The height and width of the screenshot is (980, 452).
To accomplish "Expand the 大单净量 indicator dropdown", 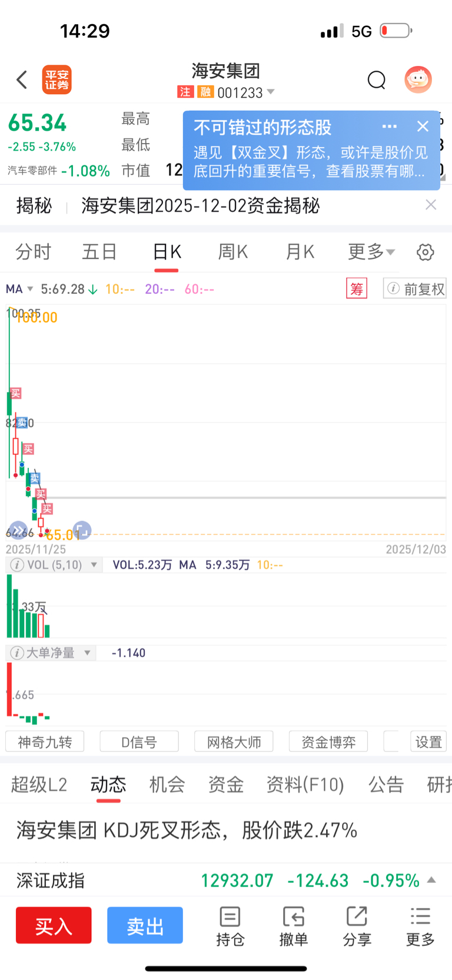I will (88, 653).
